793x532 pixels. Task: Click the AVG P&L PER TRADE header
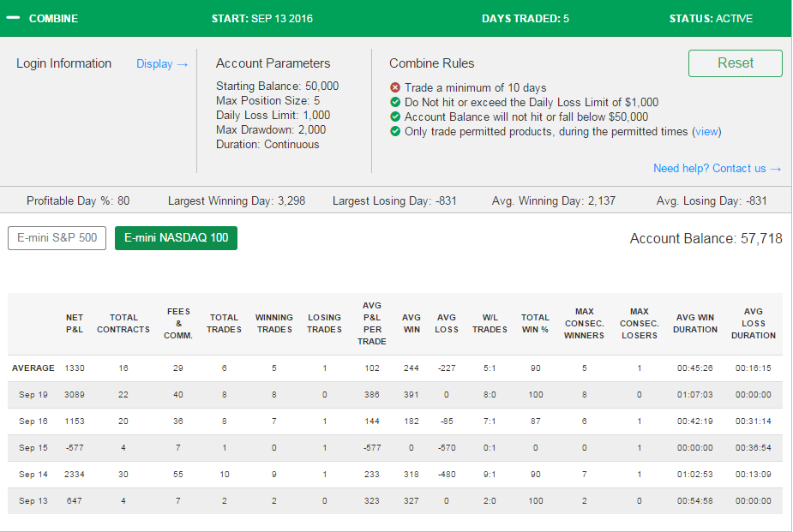[372, 323]
